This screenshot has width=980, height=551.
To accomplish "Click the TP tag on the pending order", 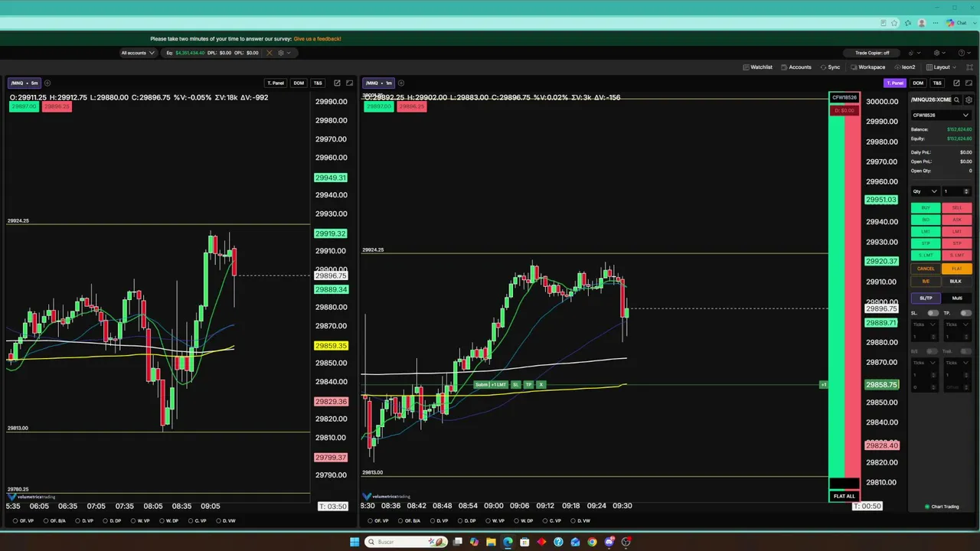I will click(x=528, y=384).
